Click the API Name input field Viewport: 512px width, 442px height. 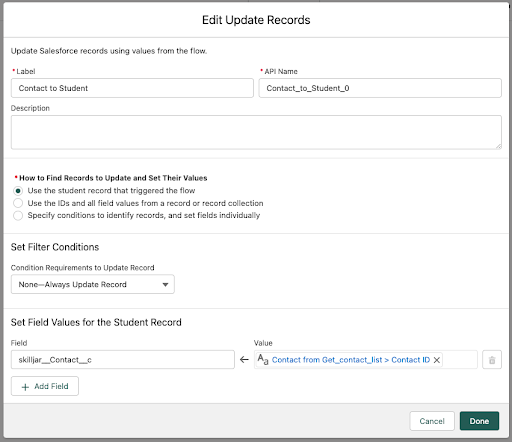tap(380, 88)
